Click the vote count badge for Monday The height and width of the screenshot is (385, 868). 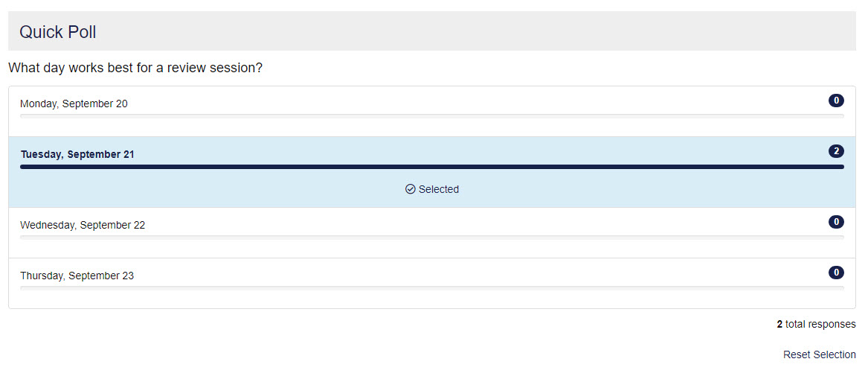point(836,101)
